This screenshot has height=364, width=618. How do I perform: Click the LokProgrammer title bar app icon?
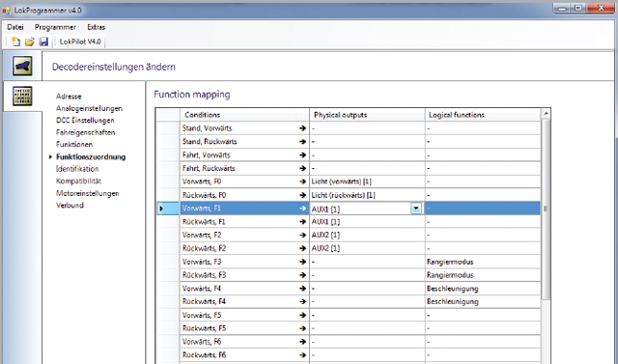7,11
